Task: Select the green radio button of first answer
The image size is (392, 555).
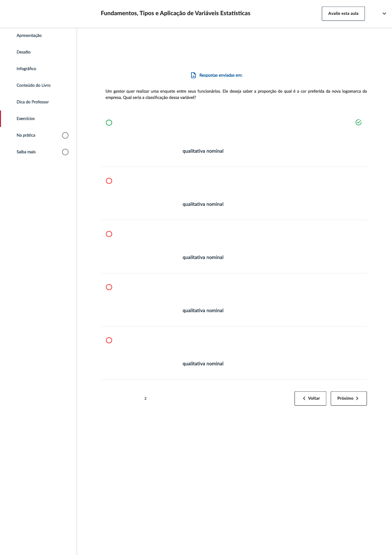Action: (109, 123)
